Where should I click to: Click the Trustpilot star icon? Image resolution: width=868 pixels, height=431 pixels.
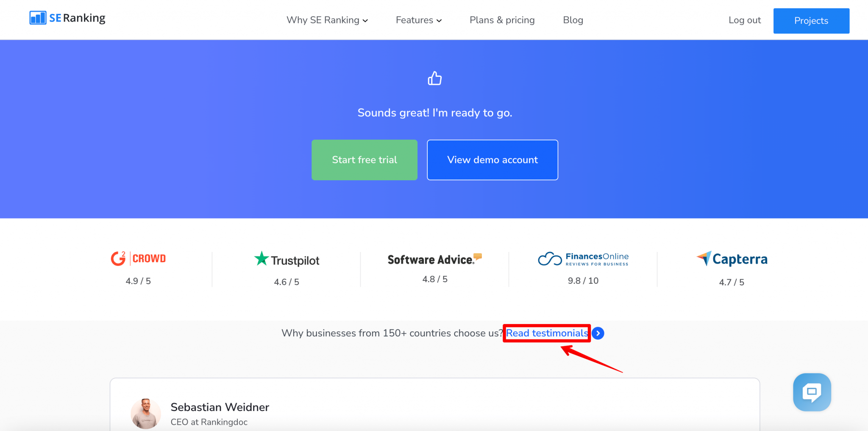click(261, 259)
